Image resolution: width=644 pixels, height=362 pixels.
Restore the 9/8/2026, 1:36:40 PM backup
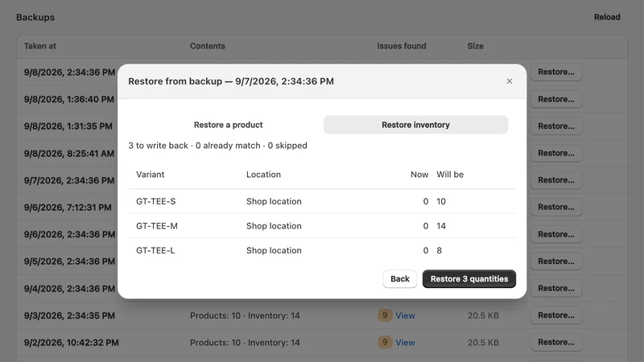pos(556,99)
